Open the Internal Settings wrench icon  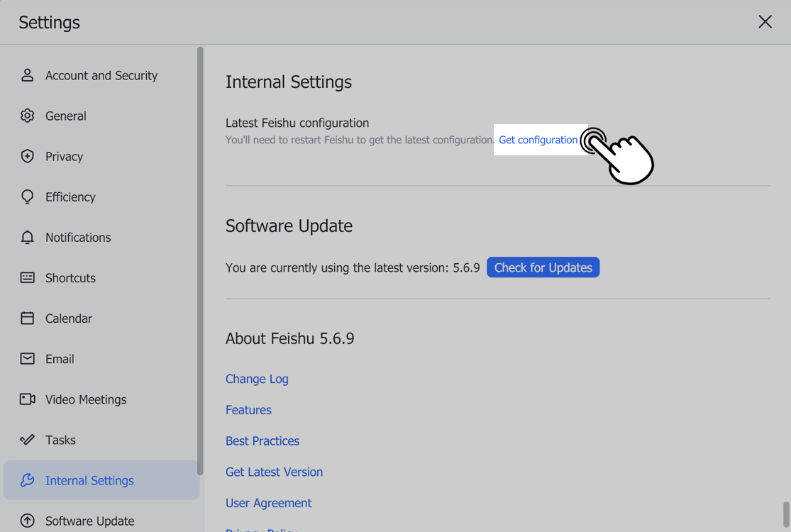click(27, 480)
